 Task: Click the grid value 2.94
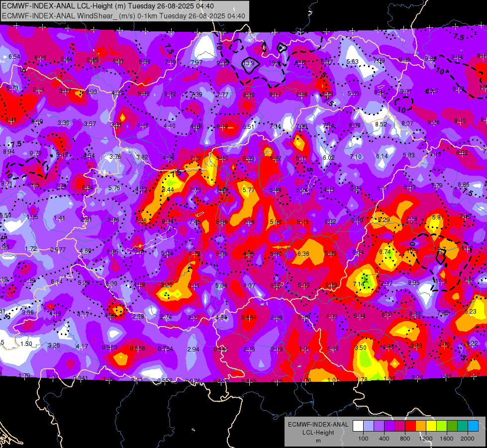pos(193,349)
